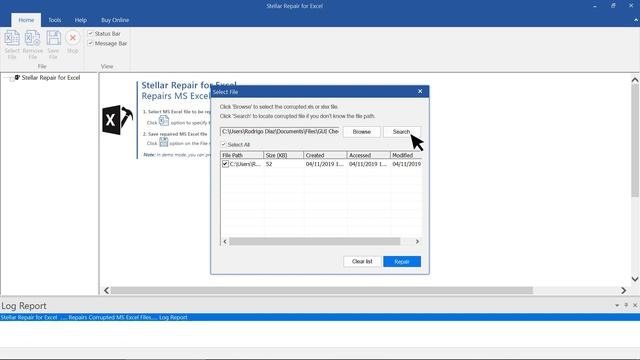Image resolution: width=640 pixels, height=360 pixels.
Task: Select Stellar Repair for Excel tree node
Action: (x=51, y=78)
